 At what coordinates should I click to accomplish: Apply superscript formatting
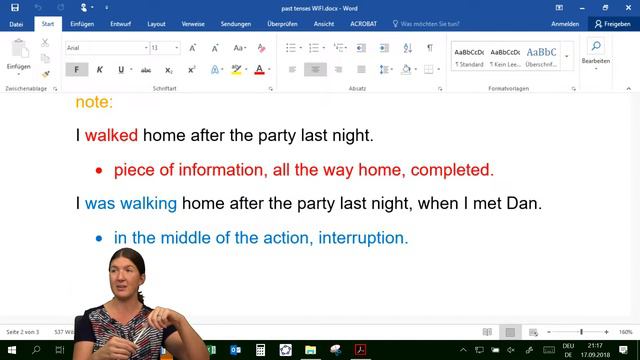(192, 70)
